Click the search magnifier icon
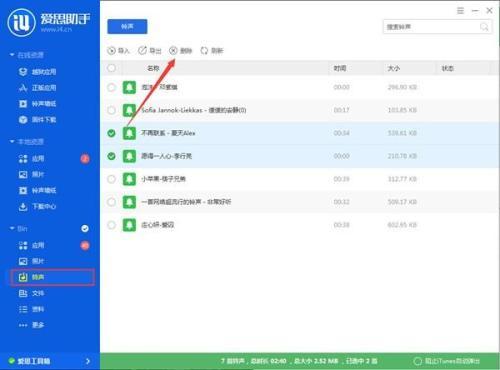 [x=484, y=27]
